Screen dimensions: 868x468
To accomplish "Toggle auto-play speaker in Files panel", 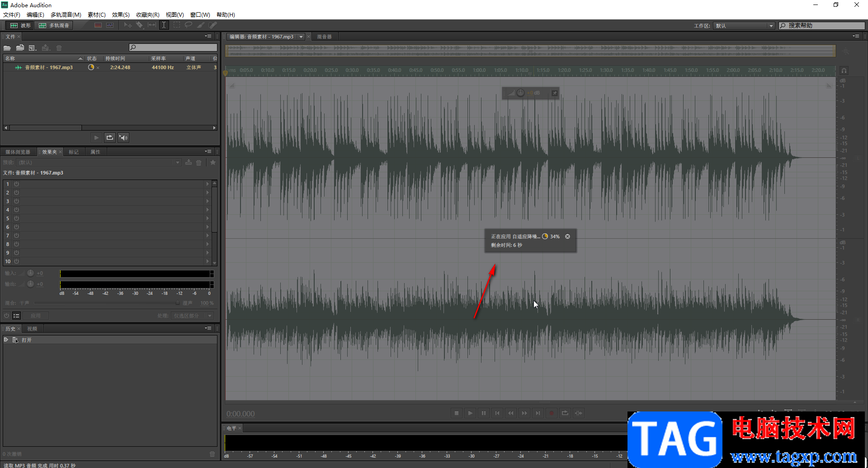I will [123, 137].
